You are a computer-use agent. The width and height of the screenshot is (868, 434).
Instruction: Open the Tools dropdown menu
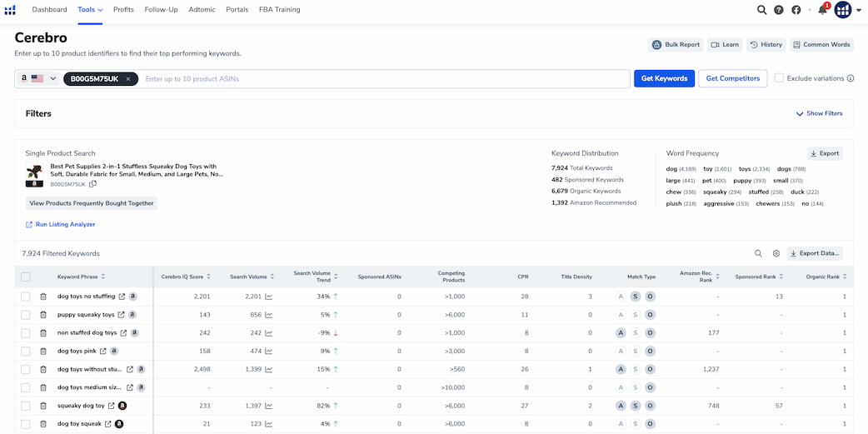coord(90,9)
